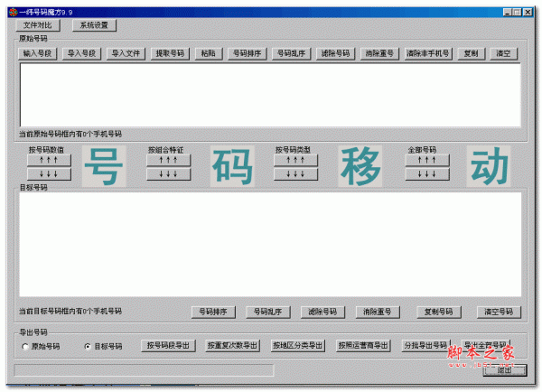Click 按照运营商导出 export button
542x392 pixels.
coord(363,346)
